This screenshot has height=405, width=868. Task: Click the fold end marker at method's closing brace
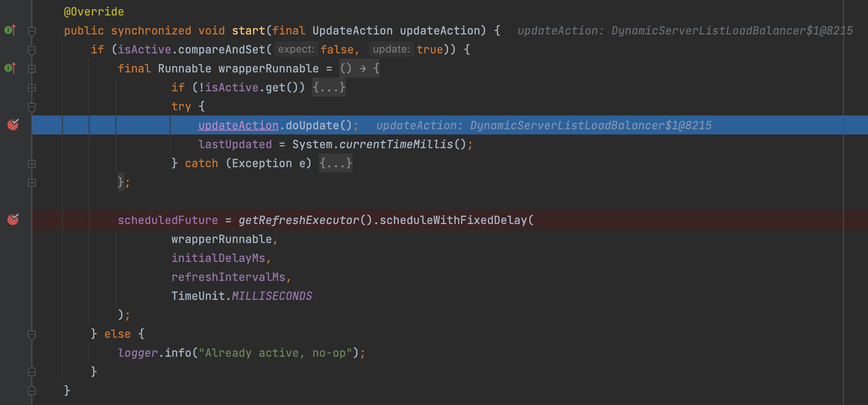point(31,390)
